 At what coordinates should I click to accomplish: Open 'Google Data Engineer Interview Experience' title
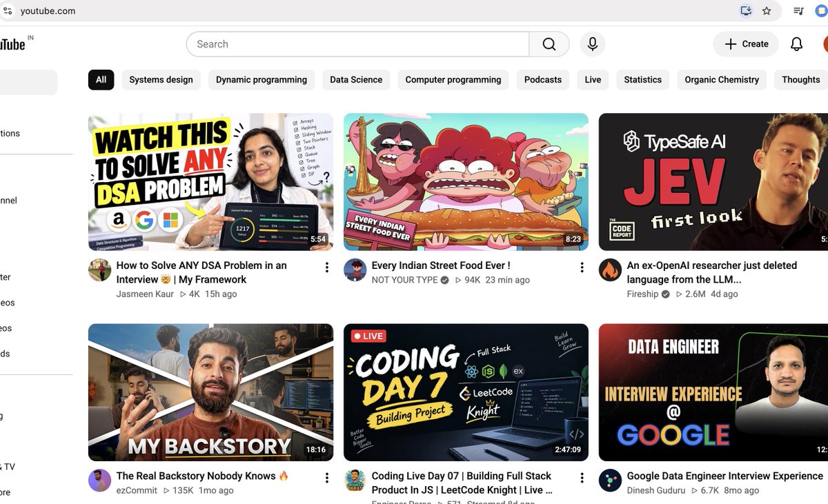pos(725,476)
